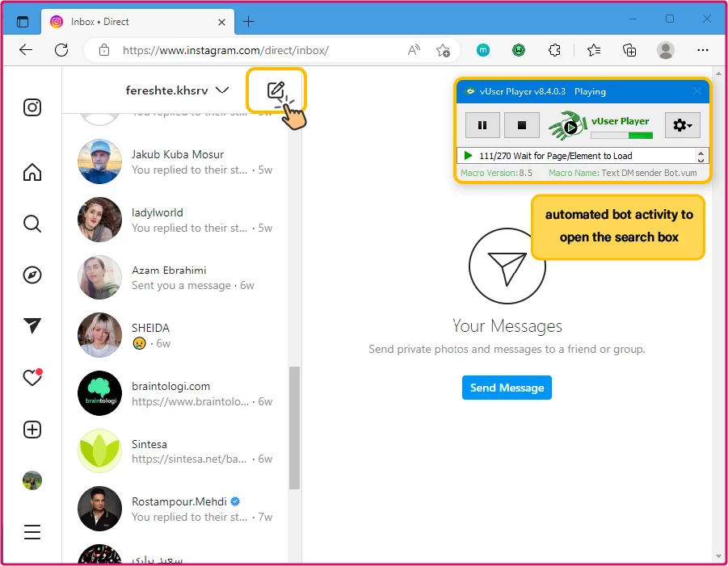Pause the vUser Player macro

[x=482, y=125]
